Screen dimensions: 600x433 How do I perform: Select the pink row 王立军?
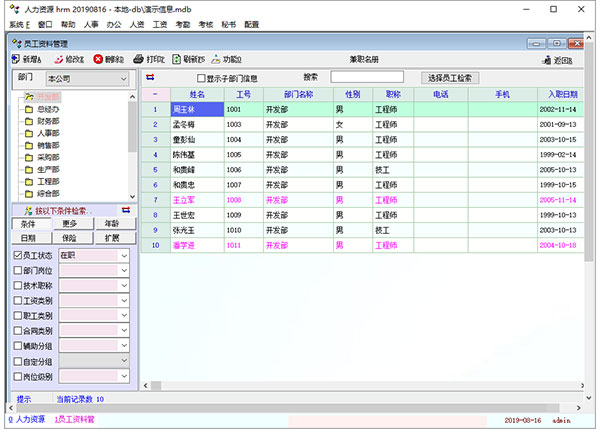pyautogui.click(x=362, y=200)
